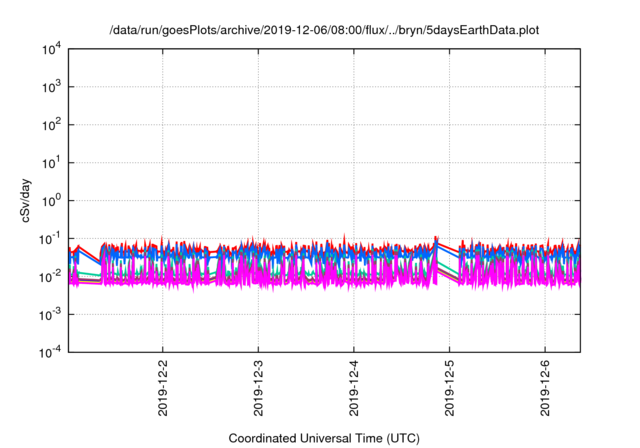Viewport: 640px width, 448px height.
Task: Select the 2019-12-5 date tick label
Action: pos(449,388)
